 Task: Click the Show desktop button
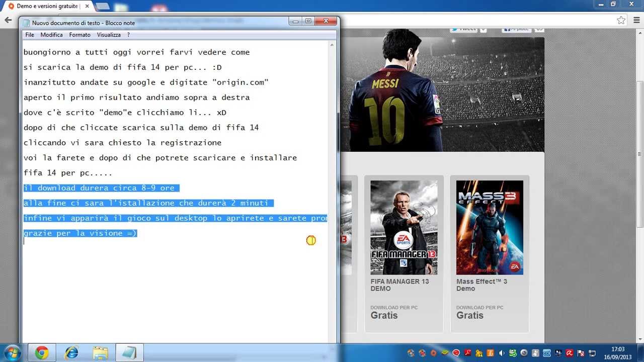pyautogui.click(x=640, y=353)
